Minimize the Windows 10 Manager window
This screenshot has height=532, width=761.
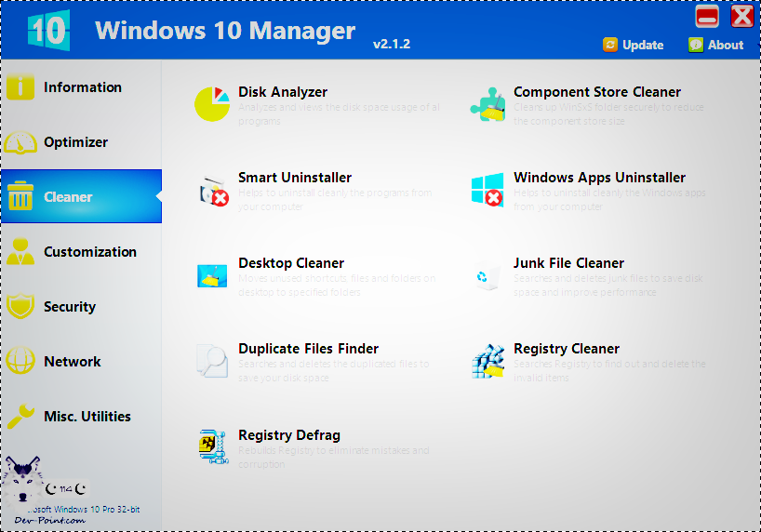click(x=707, y=16)
